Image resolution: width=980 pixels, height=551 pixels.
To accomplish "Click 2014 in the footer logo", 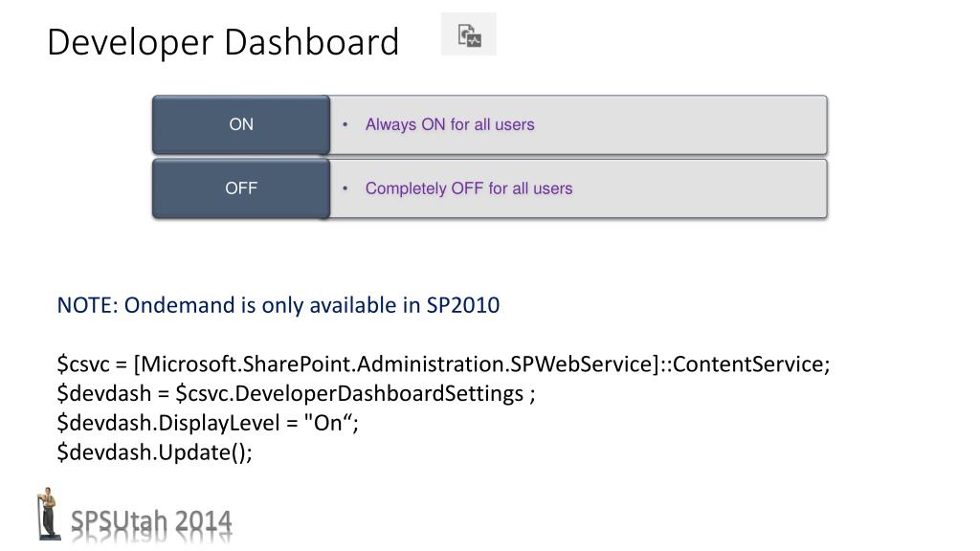I will click(x=203, y=522).
